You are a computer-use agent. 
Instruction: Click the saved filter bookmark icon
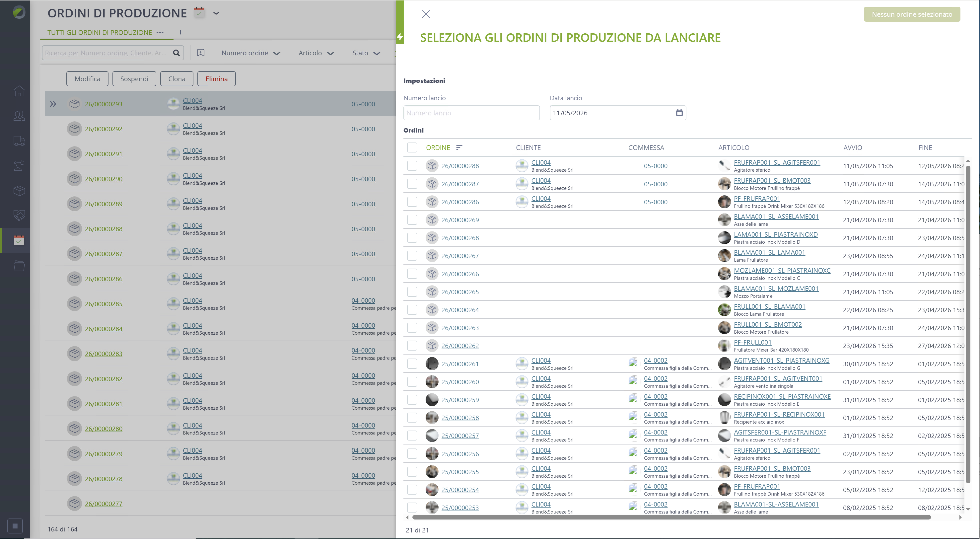click(201, 53)
